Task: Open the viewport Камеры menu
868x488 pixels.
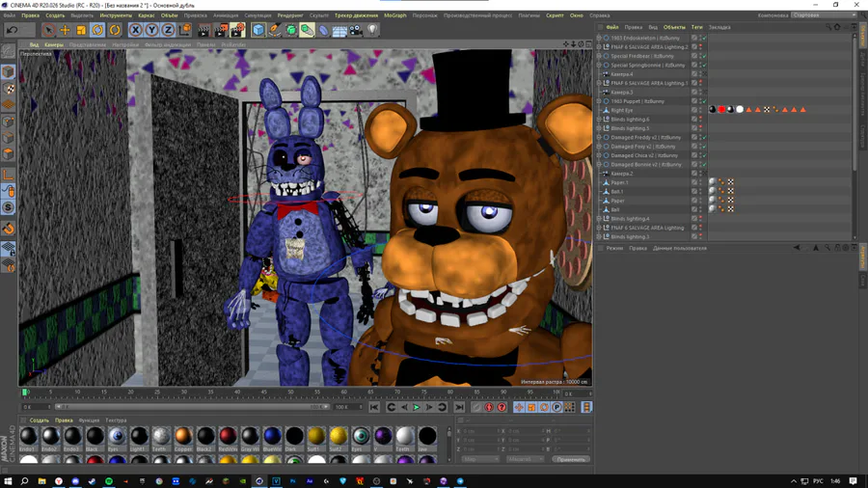Action: tap(54, 44)
